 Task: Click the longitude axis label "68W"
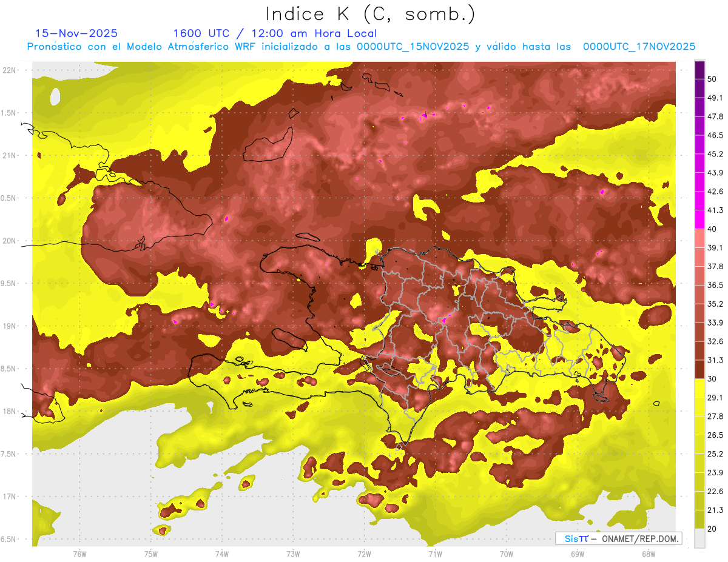pyautogui.click(x=649, y=554)
